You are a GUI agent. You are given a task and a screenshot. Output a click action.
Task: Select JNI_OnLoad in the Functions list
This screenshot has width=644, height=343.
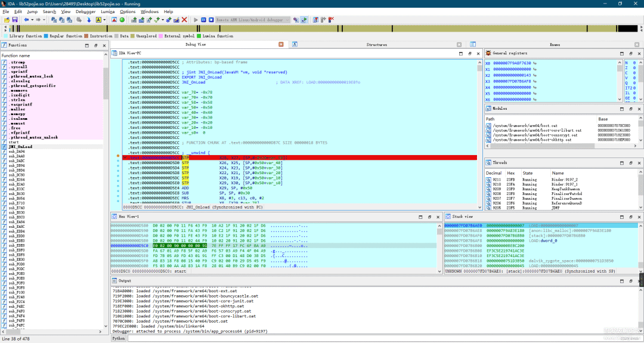(52, 147)
